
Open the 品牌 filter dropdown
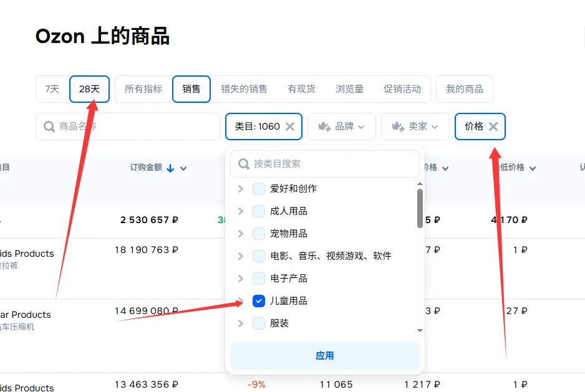pos(341,127)
